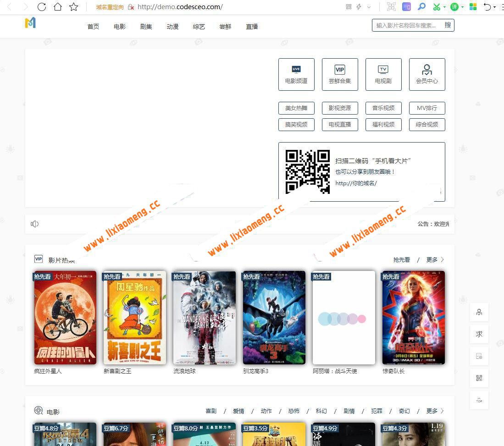The image size is (504, 446).
Task: Open 尝鲜合集 VIP tile
Action: pos(340,75)
